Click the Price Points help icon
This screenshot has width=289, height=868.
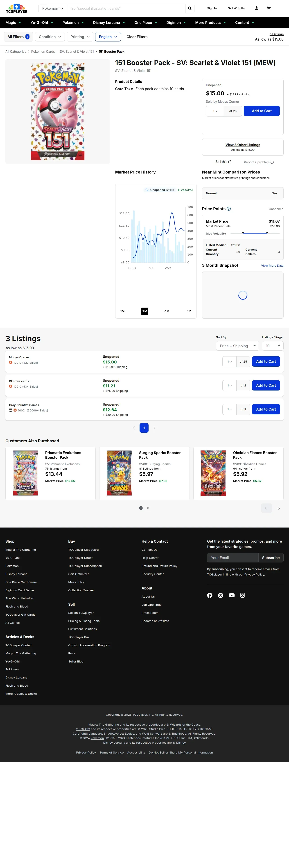(x=229, y=209)
